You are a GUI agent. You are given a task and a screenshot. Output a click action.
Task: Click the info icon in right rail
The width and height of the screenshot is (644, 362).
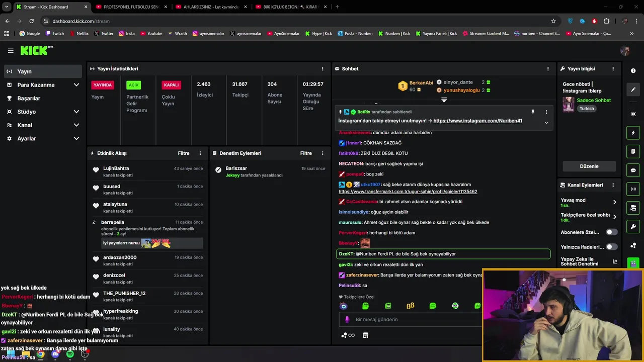click(633, 71)
